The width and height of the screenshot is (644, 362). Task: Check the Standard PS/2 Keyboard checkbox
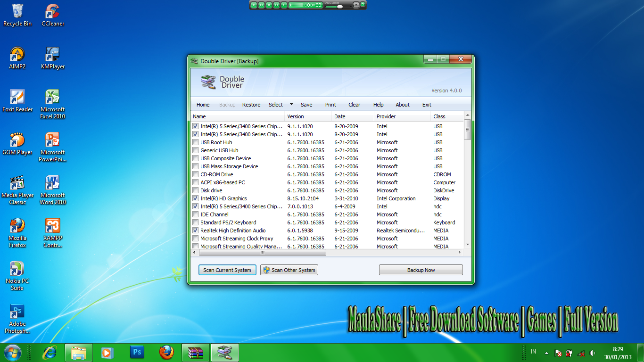coord(195,222)
